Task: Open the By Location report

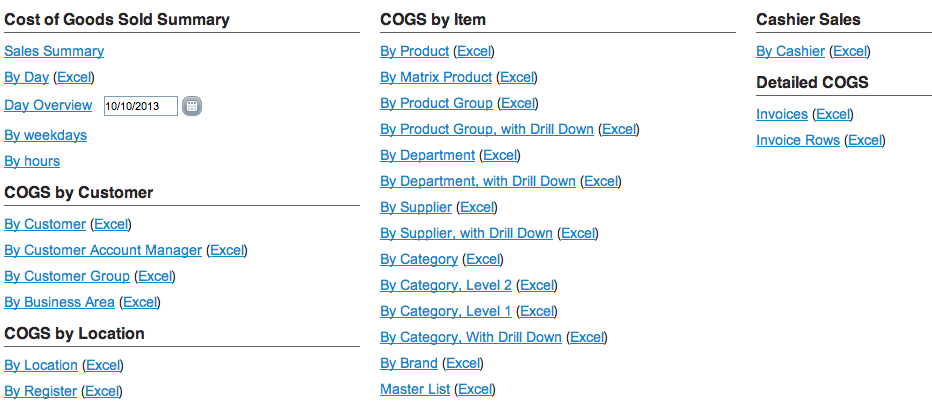Action: (x=41, y=365)
